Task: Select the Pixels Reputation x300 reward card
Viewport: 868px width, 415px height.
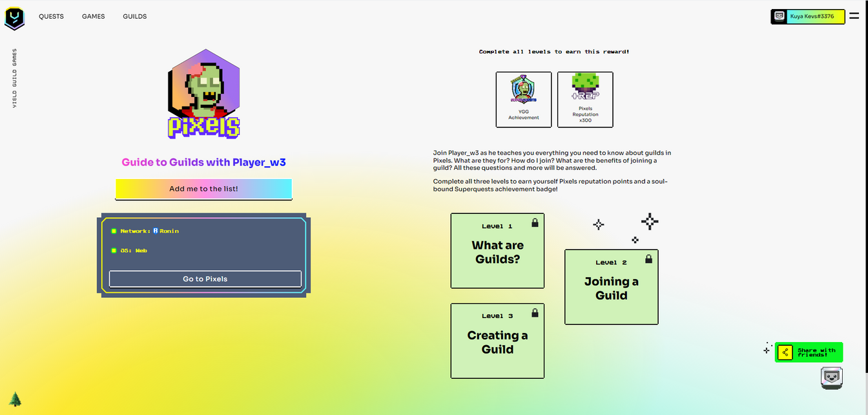Action: (585, 100)
